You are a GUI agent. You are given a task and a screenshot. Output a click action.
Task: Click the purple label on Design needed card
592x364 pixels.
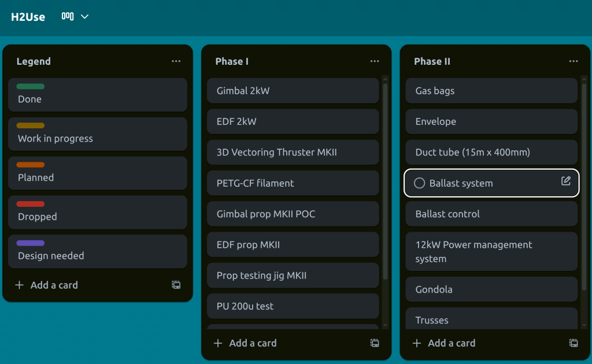click(x=31, y=243)
